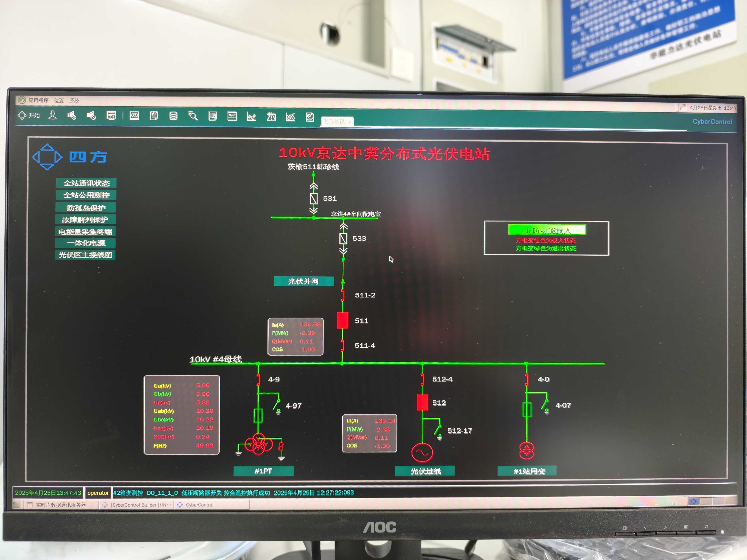The height and width of the screenshot is (560, 747).
Task: Open 防孤岛保护 page
Action: click(86, 208)
